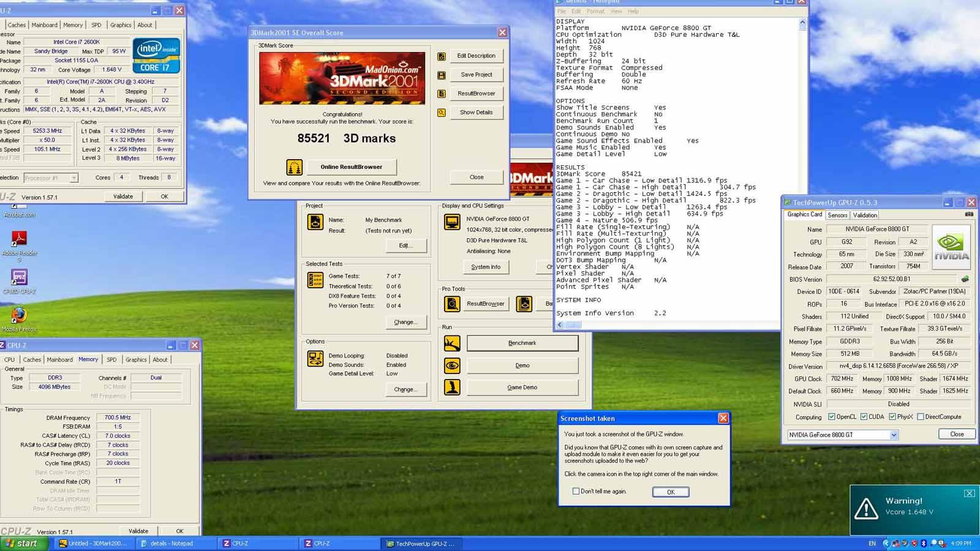The height and width of the screenshot is (551, 980).
Task: Open the Adobe Reader 9 desktop icon
Action: point(19,239)
